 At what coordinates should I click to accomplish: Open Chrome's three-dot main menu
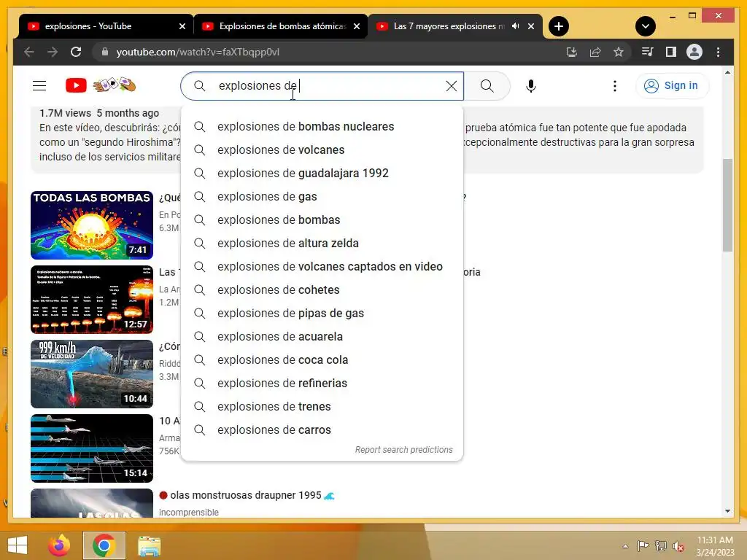(718, 52)
